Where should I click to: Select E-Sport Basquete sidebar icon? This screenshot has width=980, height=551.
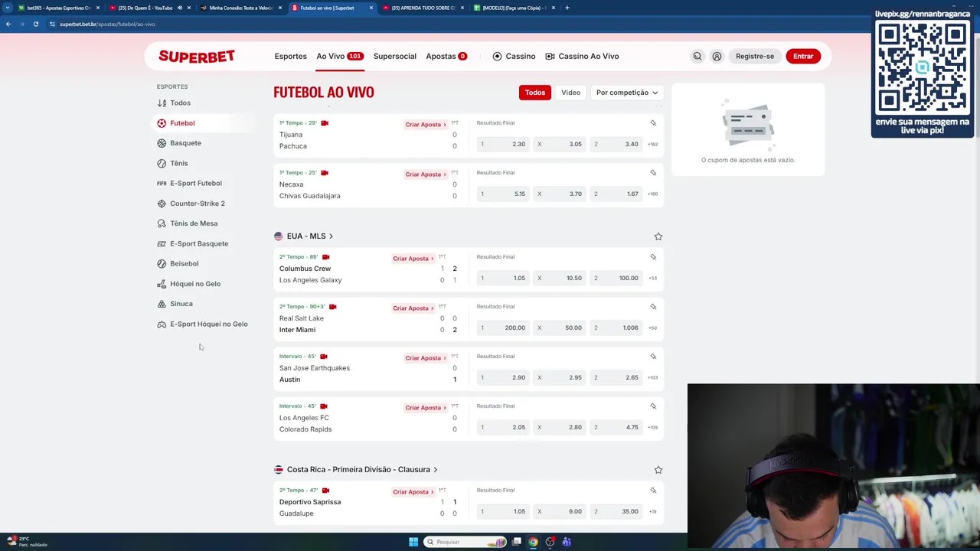[162, 243]
